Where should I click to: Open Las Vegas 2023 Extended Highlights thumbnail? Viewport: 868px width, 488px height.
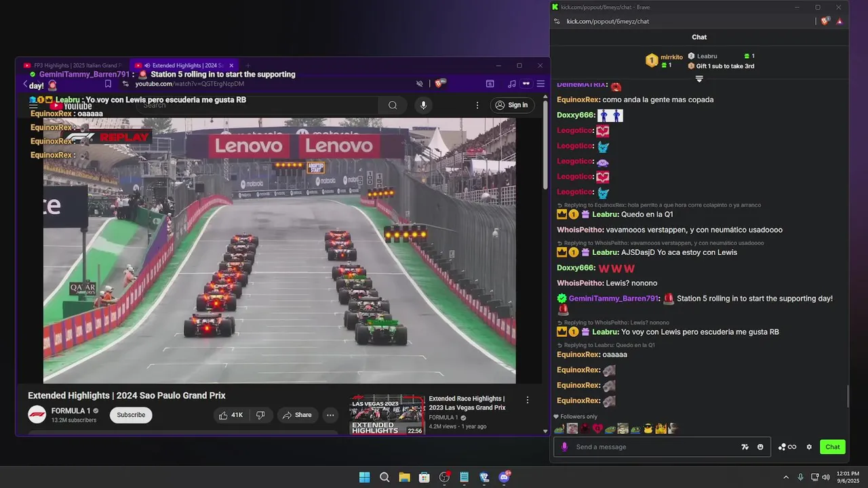coord(387,414)
